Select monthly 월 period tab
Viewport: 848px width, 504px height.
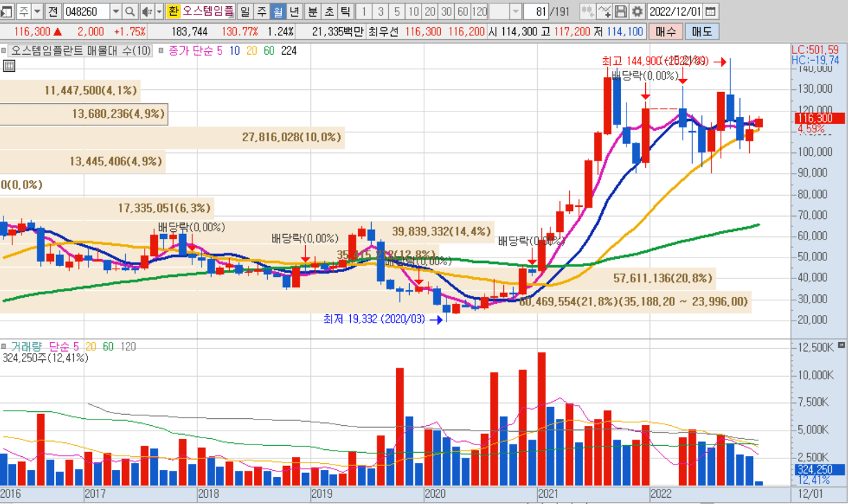278,12
